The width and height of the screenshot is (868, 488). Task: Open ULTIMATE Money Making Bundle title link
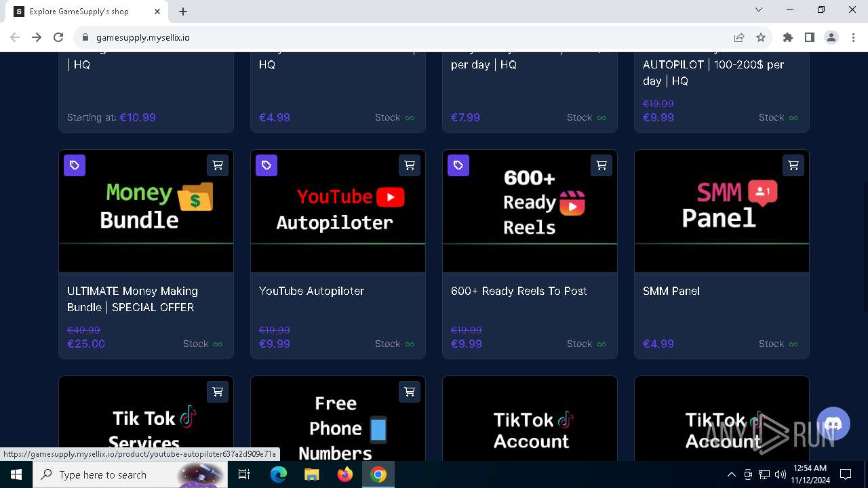[132, 299]
